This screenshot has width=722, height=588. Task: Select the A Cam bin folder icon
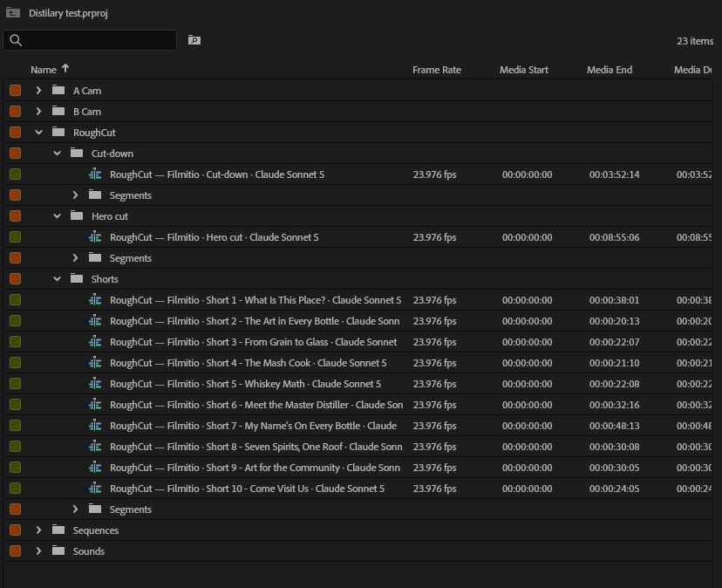[x=58, y=90]
